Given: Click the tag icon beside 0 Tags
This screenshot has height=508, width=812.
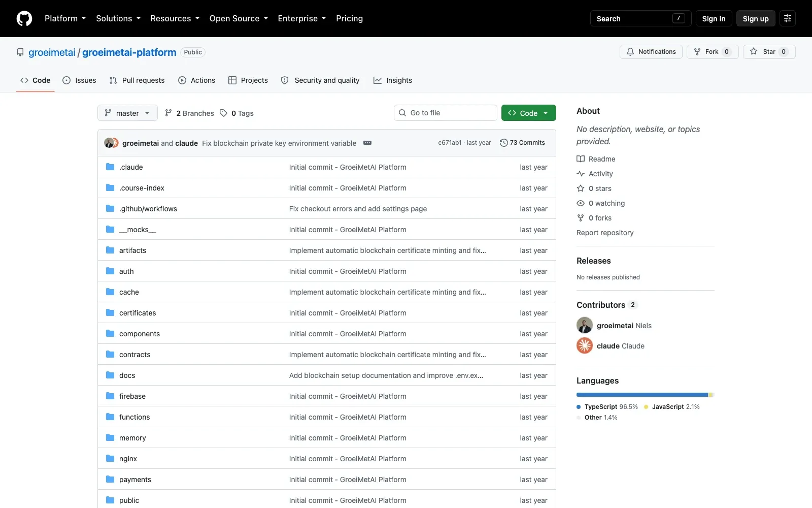Looking at the screenshot, I should coord(223,113).
